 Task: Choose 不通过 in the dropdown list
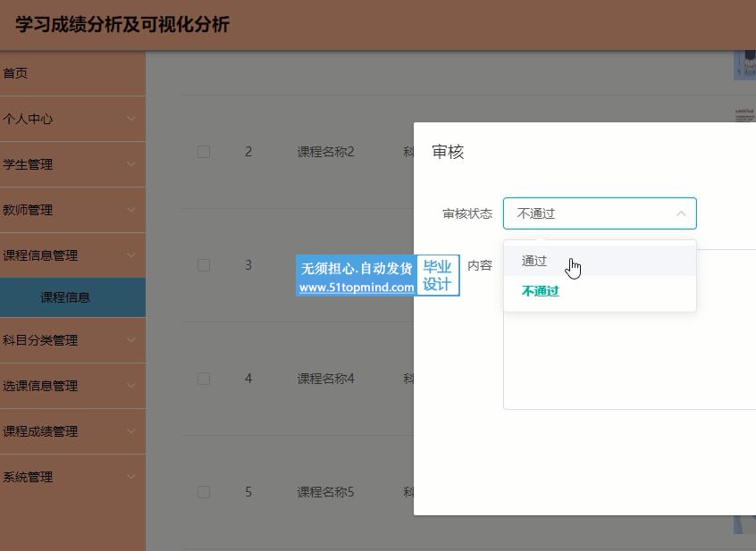tap(600, 291)
